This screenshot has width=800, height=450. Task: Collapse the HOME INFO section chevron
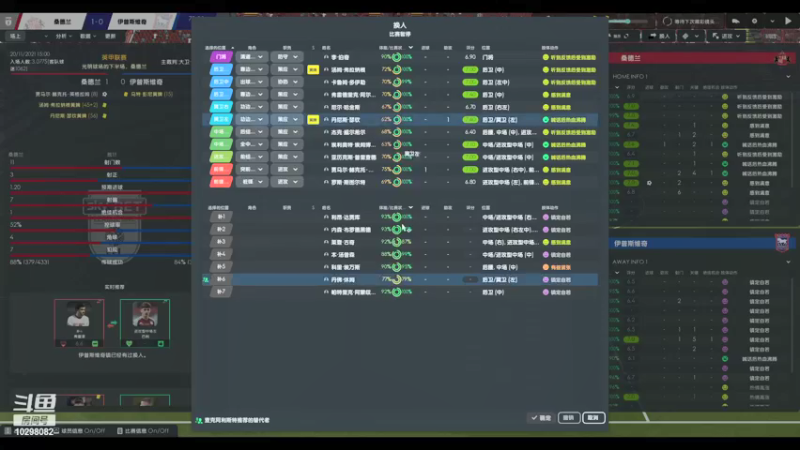788,77
